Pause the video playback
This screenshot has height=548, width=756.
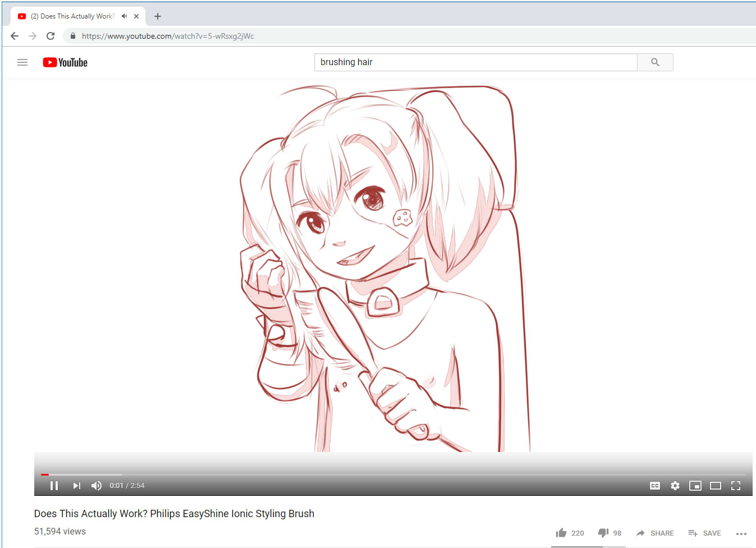[x=54, y=486]
